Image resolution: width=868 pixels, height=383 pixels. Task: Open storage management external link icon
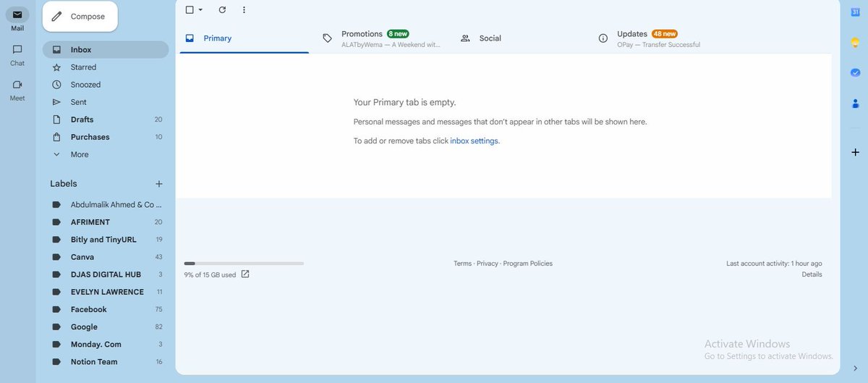[245, 274]
